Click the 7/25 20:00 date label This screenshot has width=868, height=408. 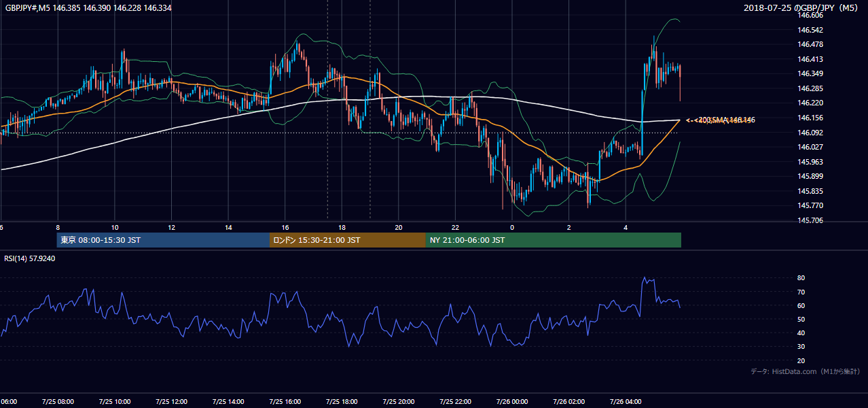click(x=399, y=402)
